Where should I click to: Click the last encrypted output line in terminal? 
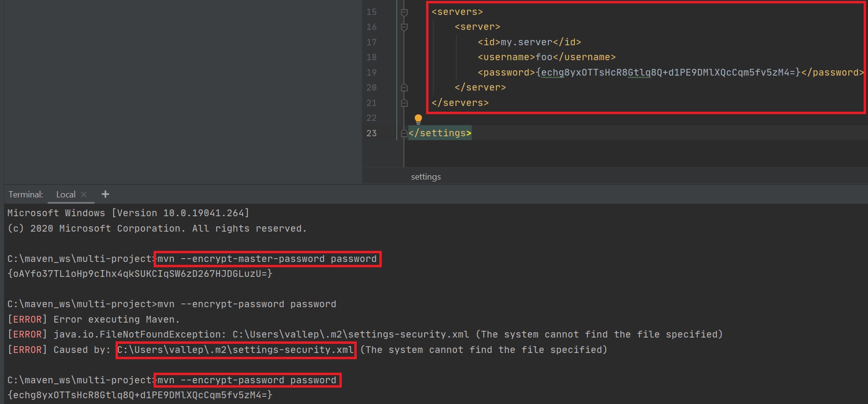point(140,395)
